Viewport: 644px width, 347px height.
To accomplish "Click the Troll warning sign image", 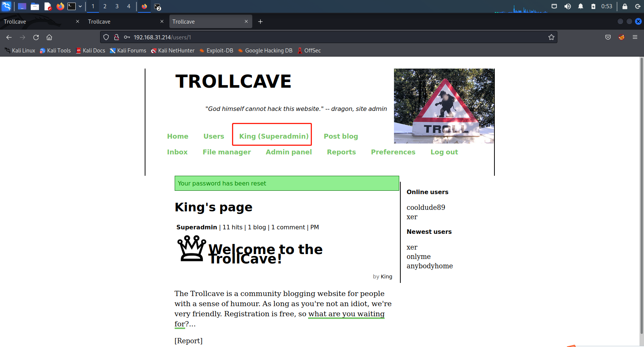I will pos(444,106).
